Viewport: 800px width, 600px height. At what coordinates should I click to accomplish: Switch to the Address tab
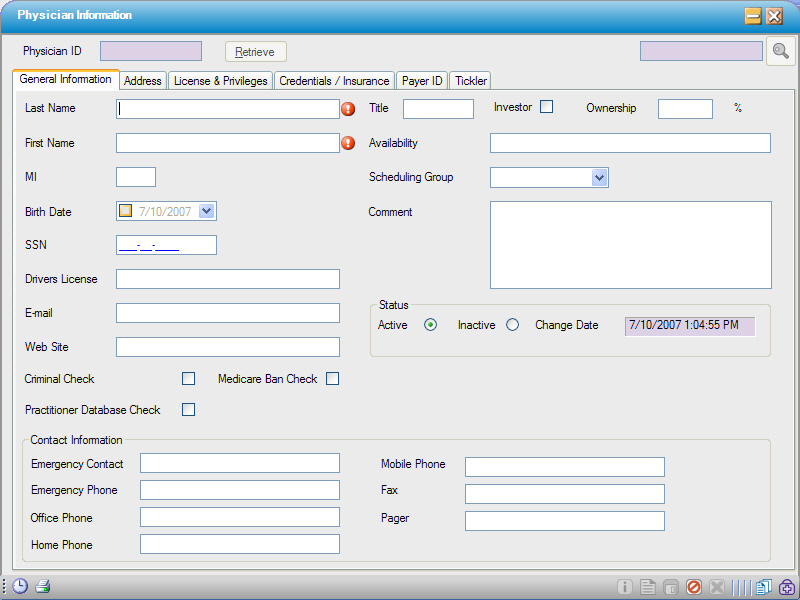coord(142,80)
